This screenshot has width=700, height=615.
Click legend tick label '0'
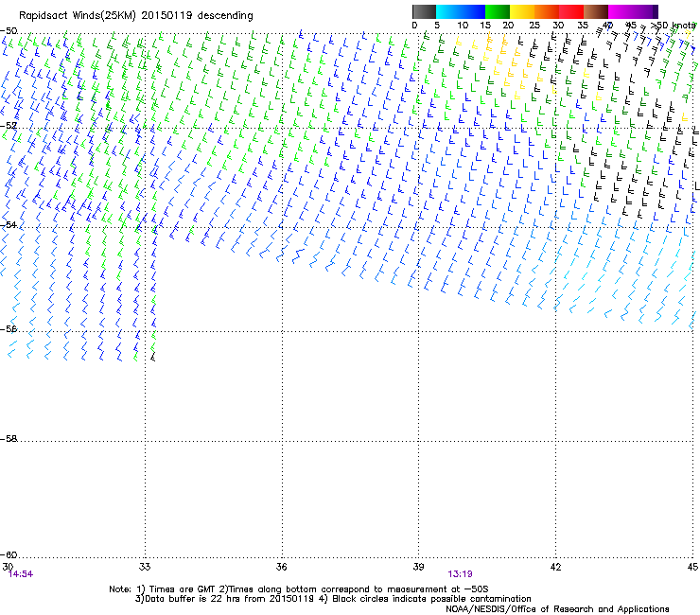[414, 26]
